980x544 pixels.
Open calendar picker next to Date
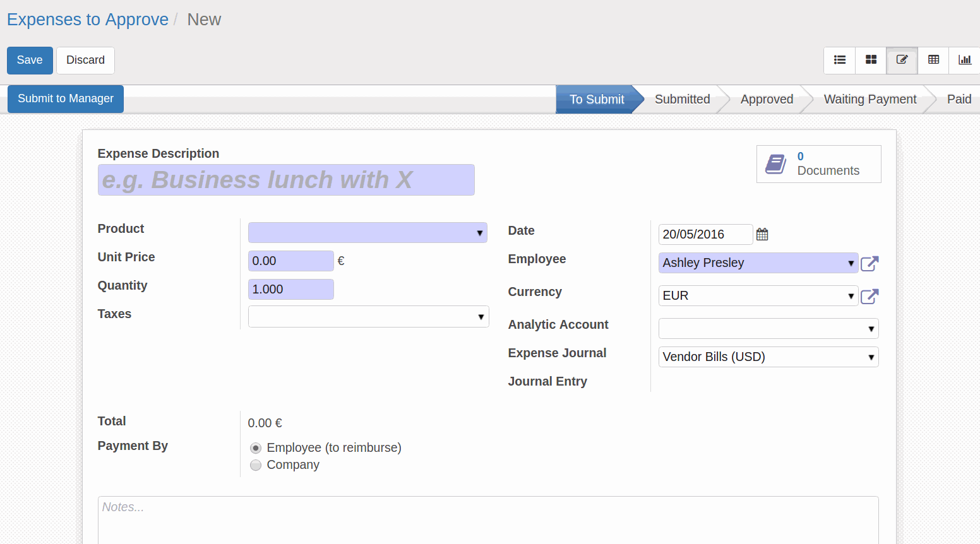(762, 234)
